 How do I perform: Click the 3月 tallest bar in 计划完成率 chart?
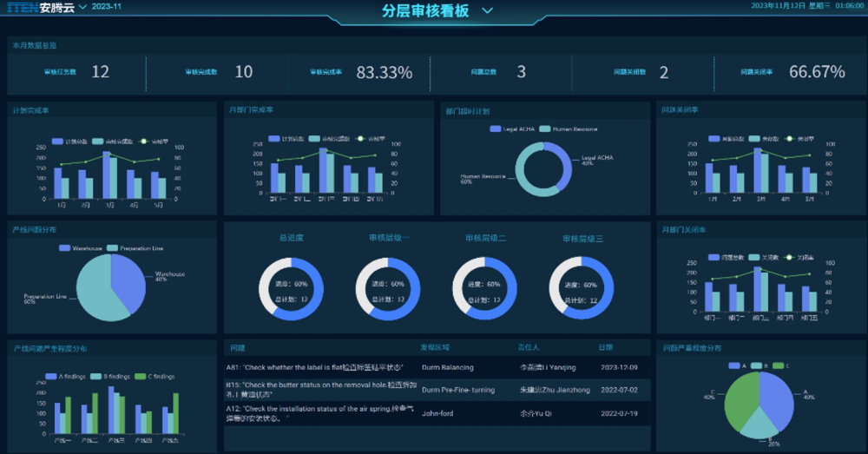coord(106,175)
